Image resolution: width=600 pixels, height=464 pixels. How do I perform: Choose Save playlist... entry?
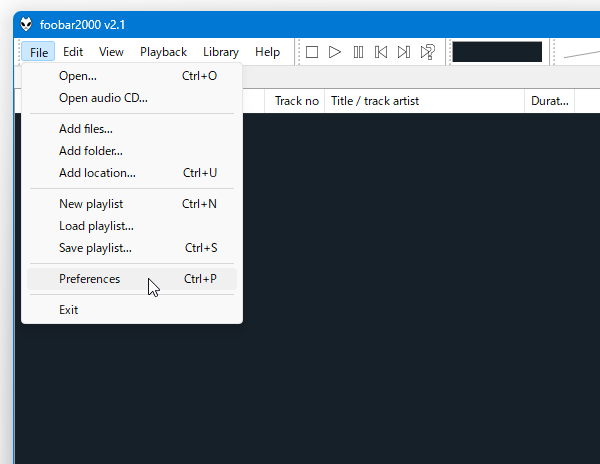(132, 248)
